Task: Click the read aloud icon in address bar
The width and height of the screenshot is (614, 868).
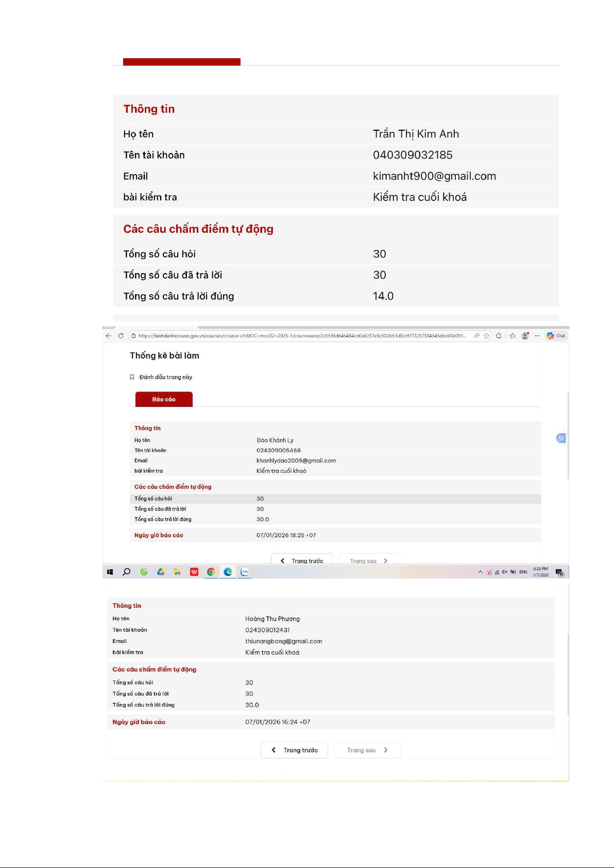Action: [x=477, y=336]
